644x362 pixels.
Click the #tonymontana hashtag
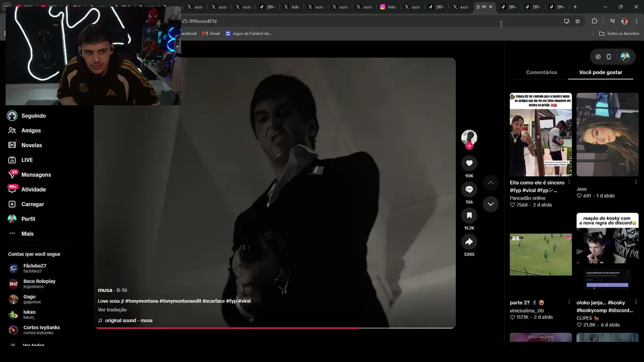click(x=141, y=301)
